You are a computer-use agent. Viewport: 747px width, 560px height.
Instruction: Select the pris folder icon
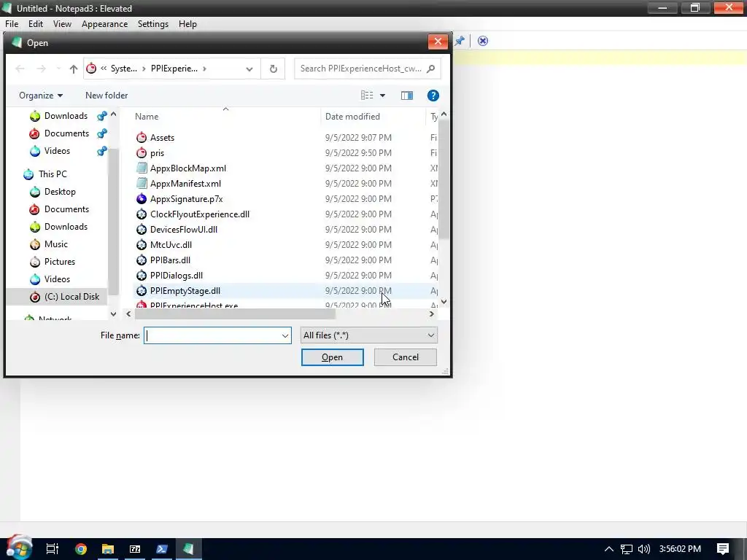point(142,153)
